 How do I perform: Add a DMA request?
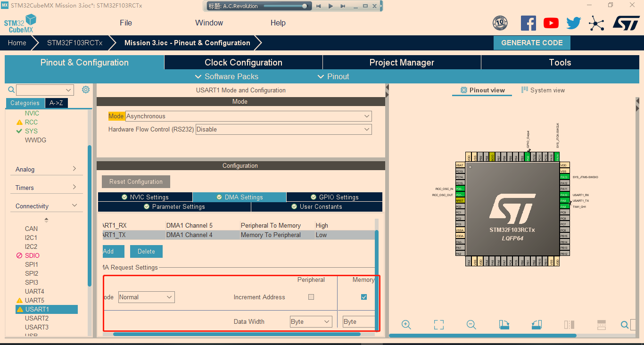click(x=113, y=251)
